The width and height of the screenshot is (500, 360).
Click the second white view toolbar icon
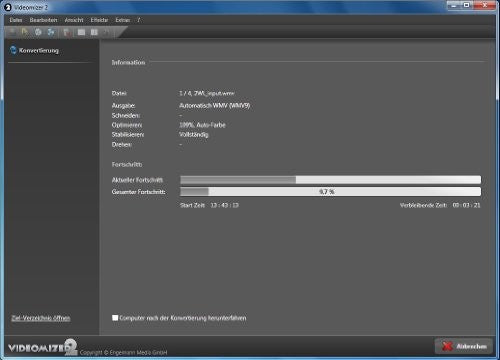(94, 32)
